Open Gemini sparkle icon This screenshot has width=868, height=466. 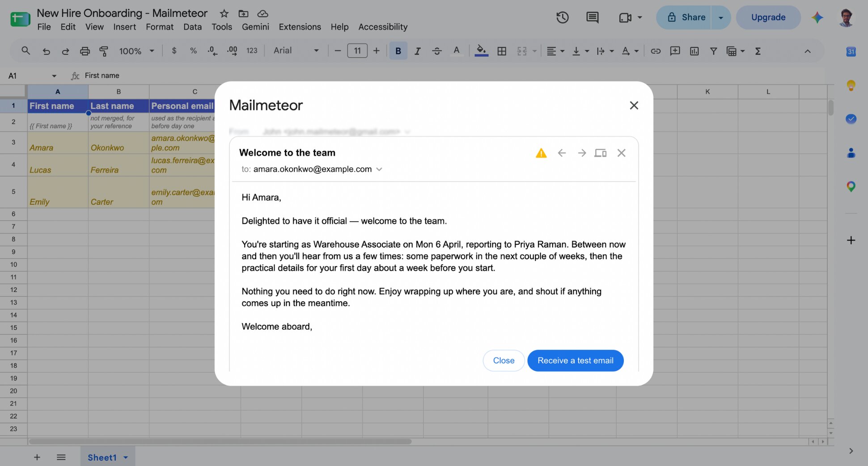point(817,17)
